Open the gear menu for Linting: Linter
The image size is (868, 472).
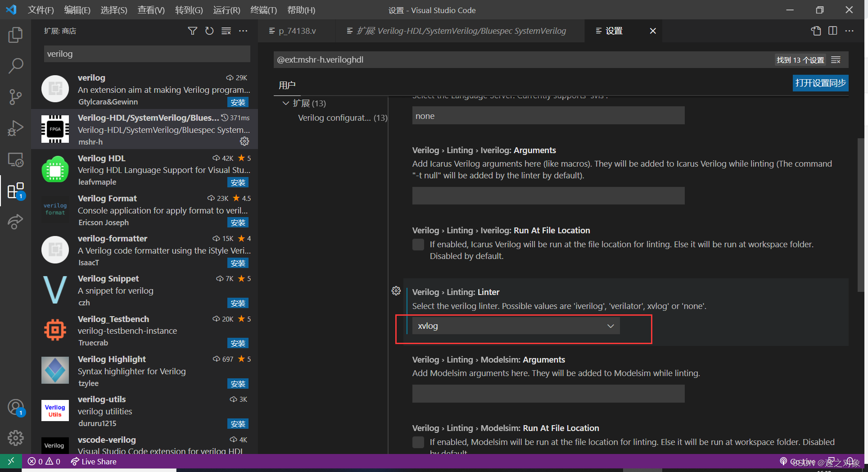pyautogui.click(x=396, y=291)
